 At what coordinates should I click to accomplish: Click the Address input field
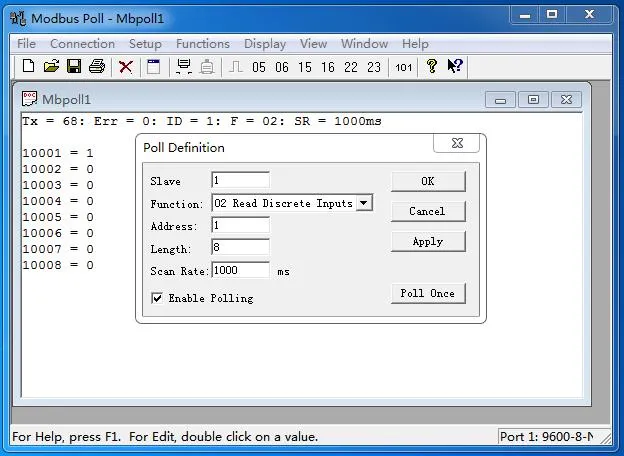240,225
